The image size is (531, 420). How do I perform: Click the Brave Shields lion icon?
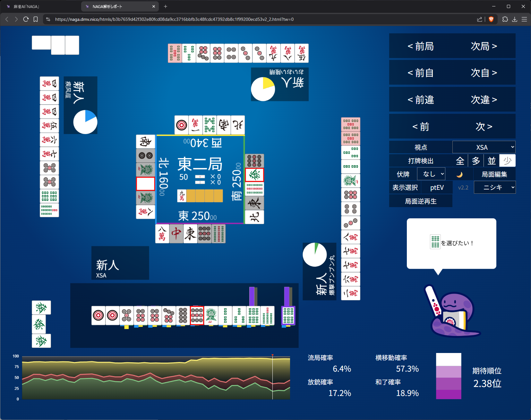(x=491, y=19)
